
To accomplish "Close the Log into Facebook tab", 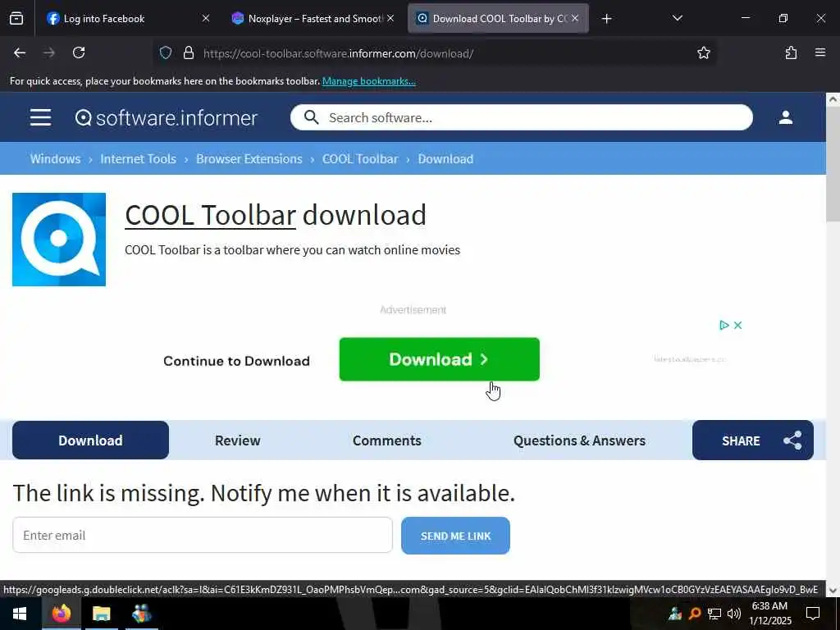I will (206, 19).
